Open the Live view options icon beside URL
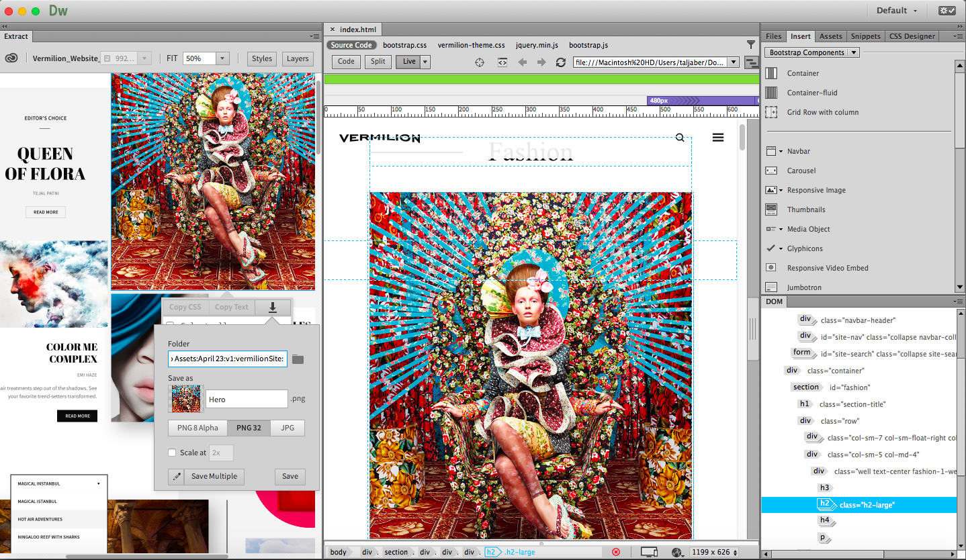Screen dimensions: 966x560 tap(751, 62)
